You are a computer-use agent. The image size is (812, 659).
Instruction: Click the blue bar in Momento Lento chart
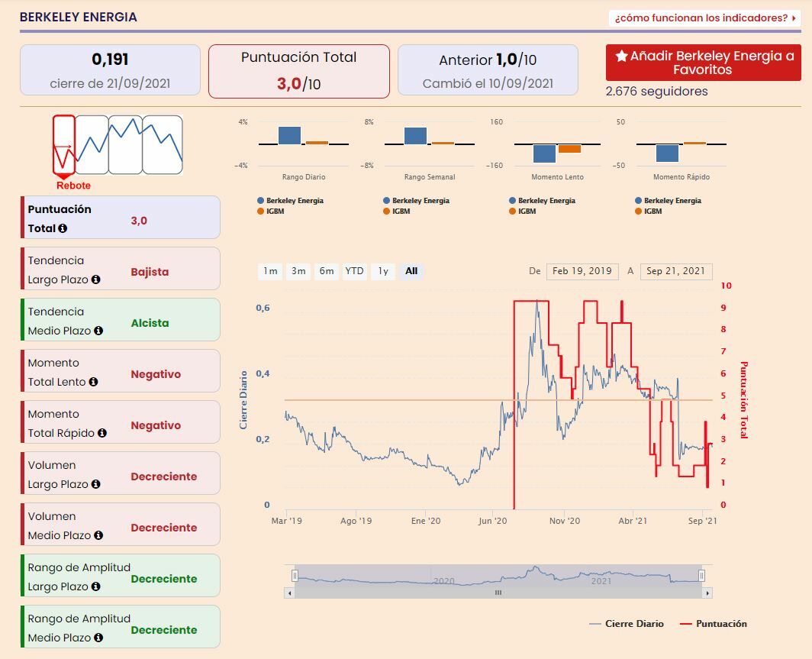[544, 153]
